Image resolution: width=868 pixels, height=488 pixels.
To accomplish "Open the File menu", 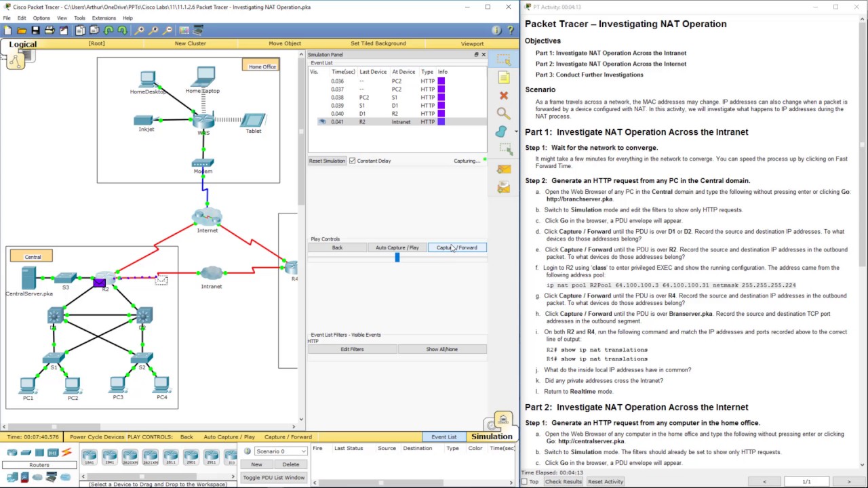I will click(x=7, y=18).
